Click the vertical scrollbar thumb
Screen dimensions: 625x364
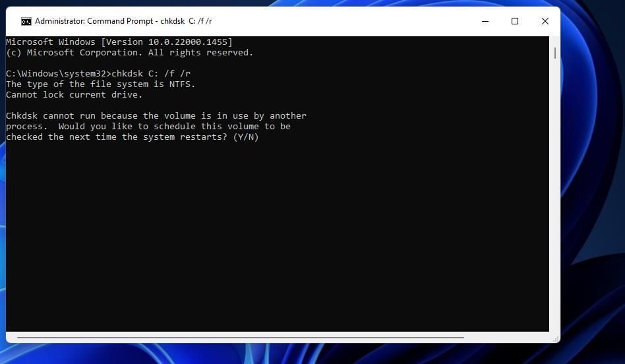tap(555, 53)
